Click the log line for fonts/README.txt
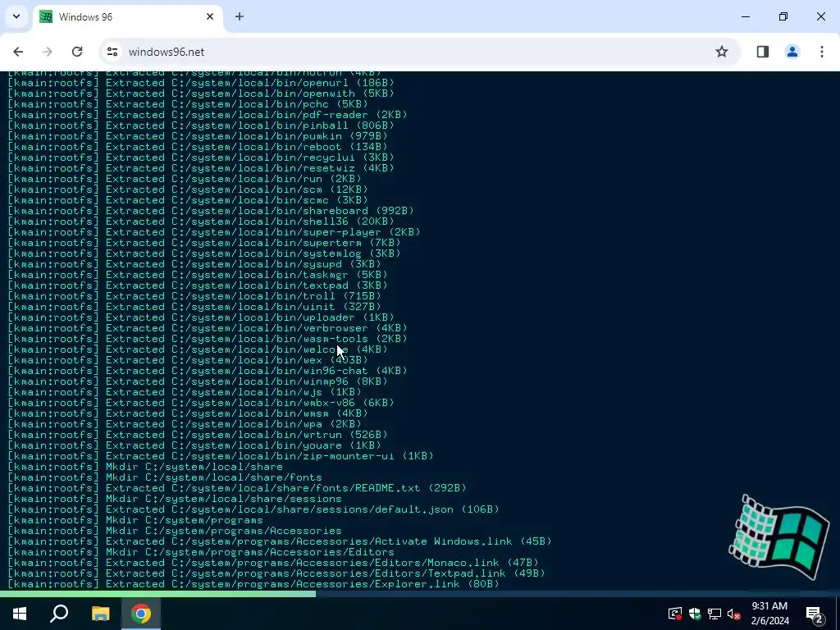The image size is (840, 630). coord(237,488)
